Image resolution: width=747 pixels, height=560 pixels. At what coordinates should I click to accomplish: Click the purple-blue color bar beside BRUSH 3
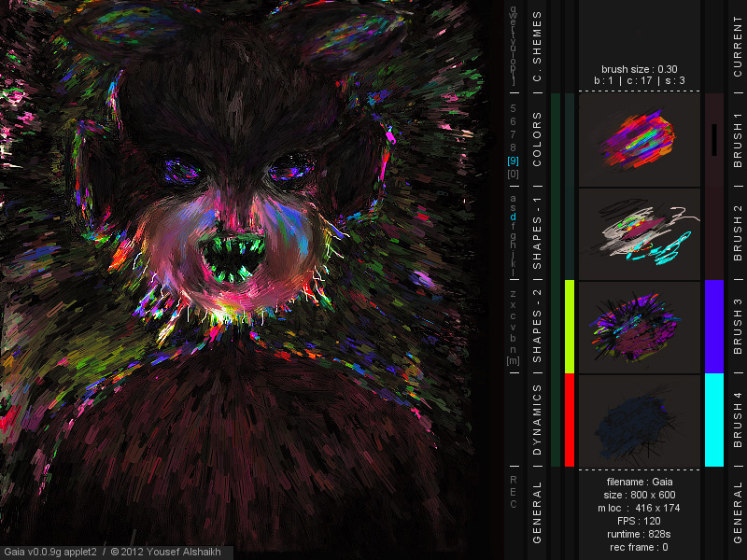(x=714, y=327)
